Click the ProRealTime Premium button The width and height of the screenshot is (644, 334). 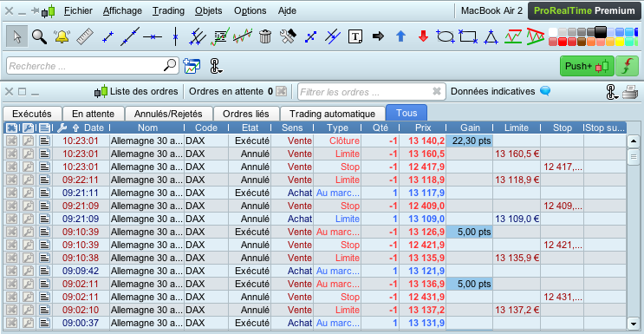pyautogui.click(x=583, y=10)
